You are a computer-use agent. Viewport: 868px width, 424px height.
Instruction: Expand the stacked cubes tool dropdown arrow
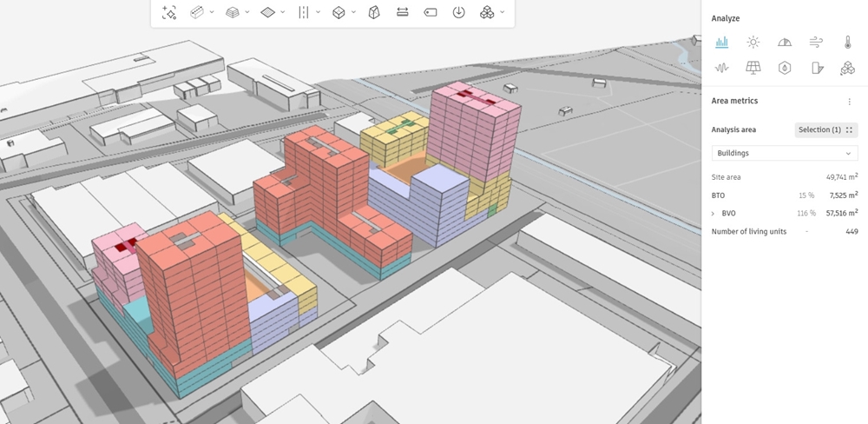(503, 12)
